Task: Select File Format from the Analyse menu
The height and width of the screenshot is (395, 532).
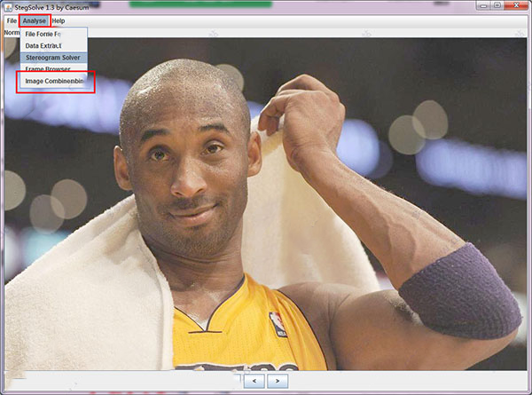Action: click(53, 34)
